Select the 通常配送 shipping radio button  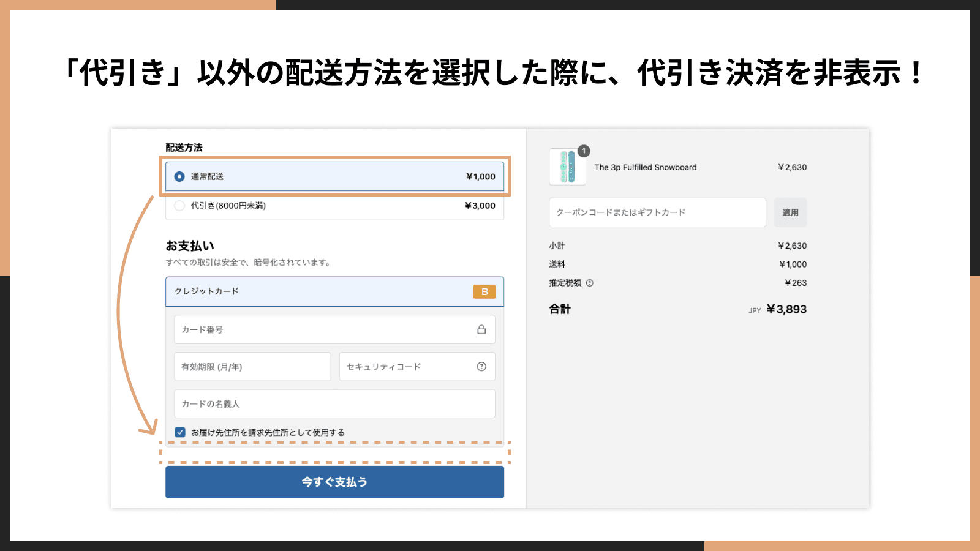click(x=179, y=176)
